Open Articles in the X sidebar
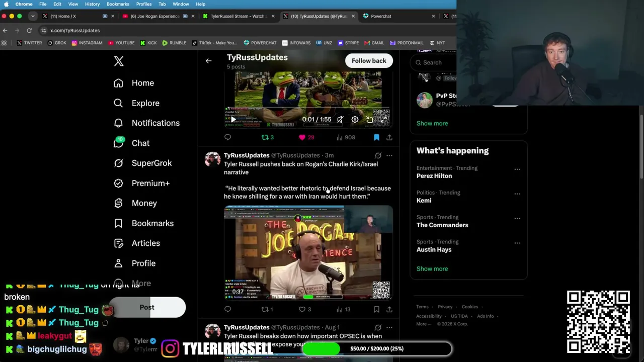 (x=137, y=243)
